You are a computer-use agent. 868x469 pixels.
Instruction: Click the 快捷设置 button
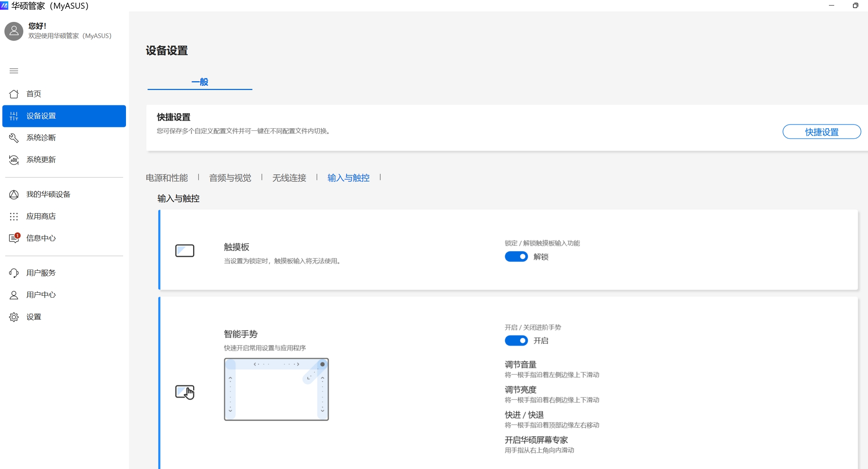pyautogui.click(x=821, y=132)
